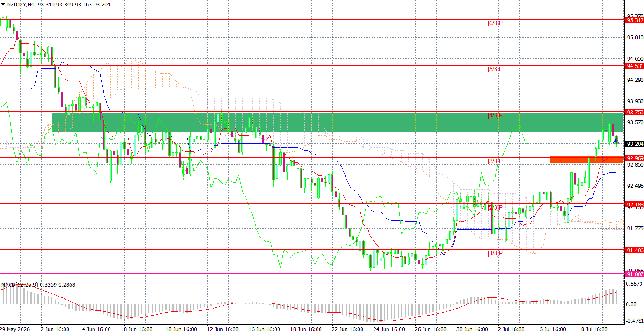Select the 91.406 red price tag
644x332 pixels.
click(634, 250)
